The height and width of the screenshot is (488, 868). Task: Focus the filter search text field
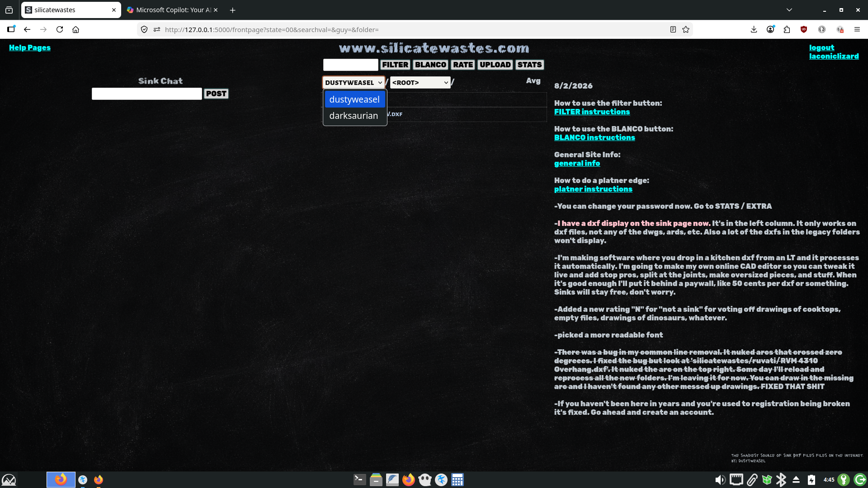pos(351,65)
